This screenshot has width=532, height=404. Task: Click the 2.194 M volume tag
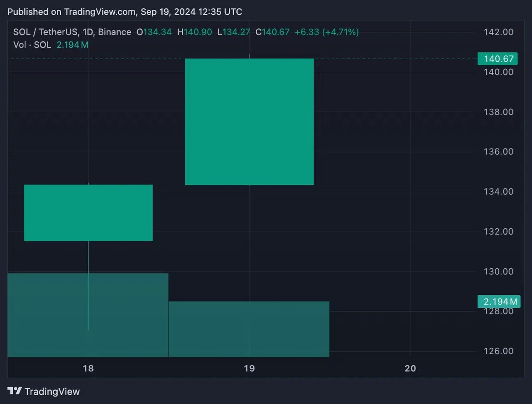(499, 302)
